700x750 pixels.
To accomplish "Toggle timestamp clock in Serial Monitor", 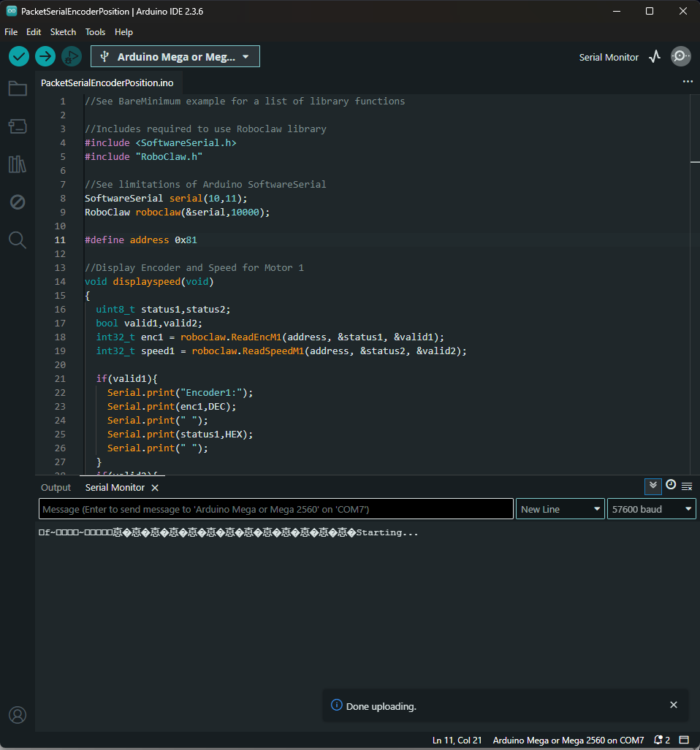I will pos(670,485).
